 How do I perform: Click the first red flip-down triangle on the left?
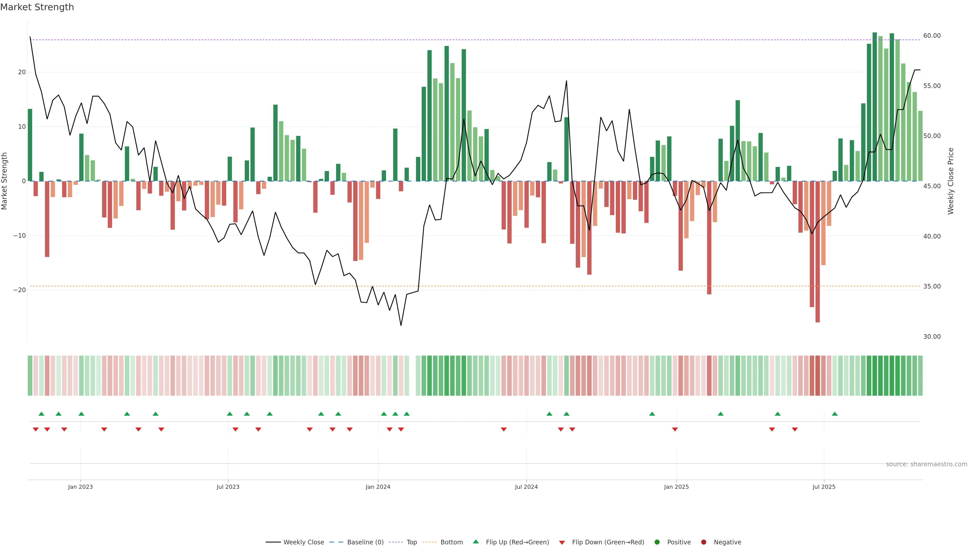pos(36,429)
